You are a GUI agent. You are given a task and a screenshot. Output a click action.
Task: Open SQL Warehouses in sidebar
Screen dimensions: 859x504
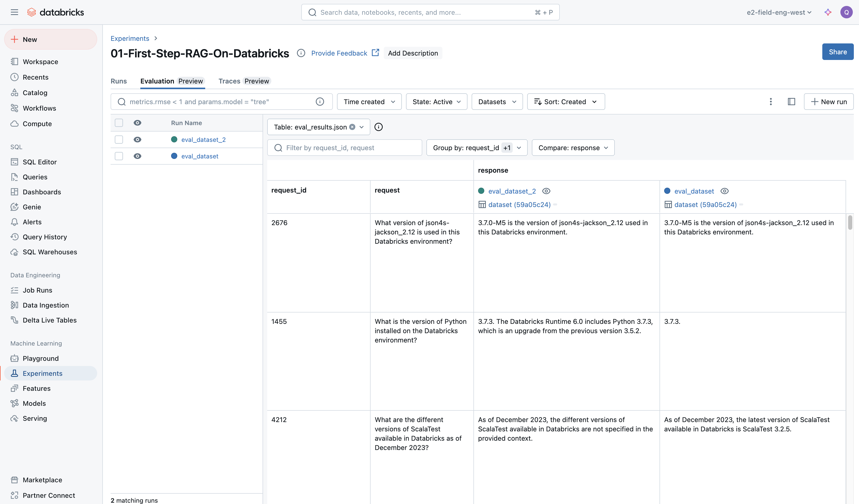click(x=50, y=252)
